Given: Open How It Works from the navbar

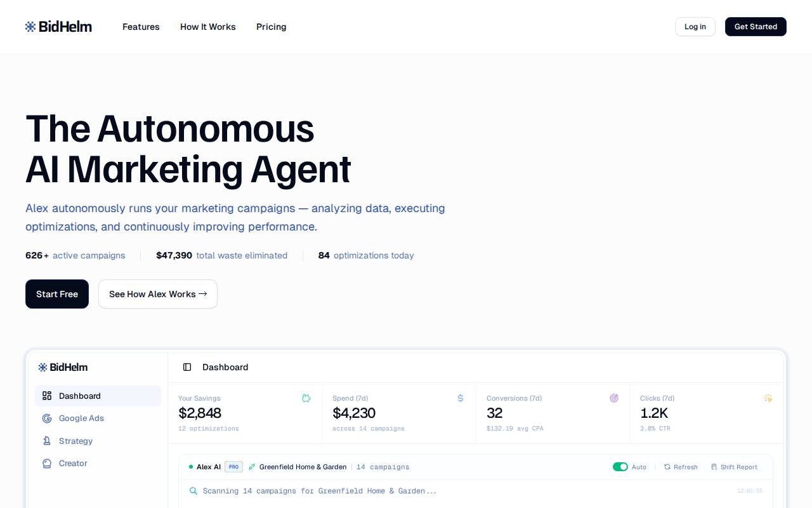Looking at the screenshot, I should [x=208, y=27].
